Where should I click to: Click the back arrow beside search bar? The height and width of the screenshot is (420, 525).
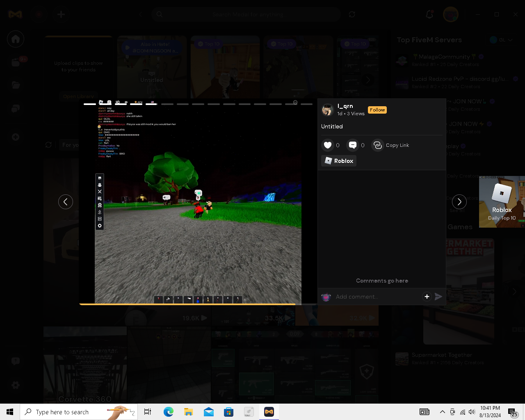pos(141,14)
